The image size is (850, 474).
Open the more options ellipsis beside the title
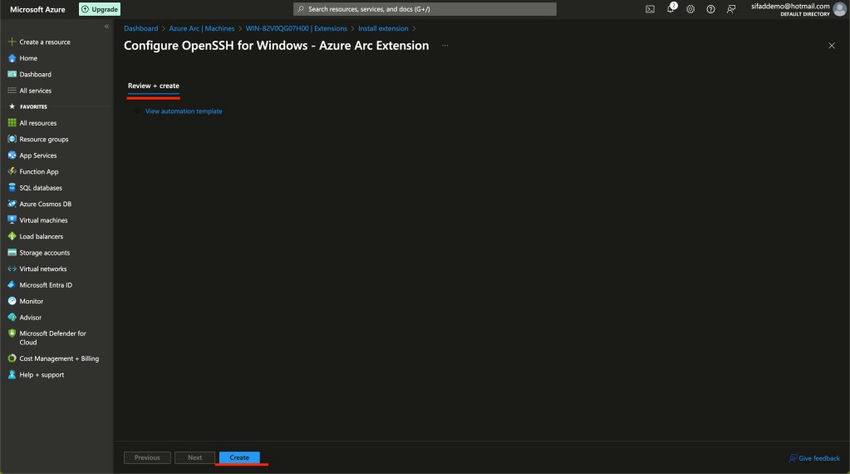coord(445,46)
